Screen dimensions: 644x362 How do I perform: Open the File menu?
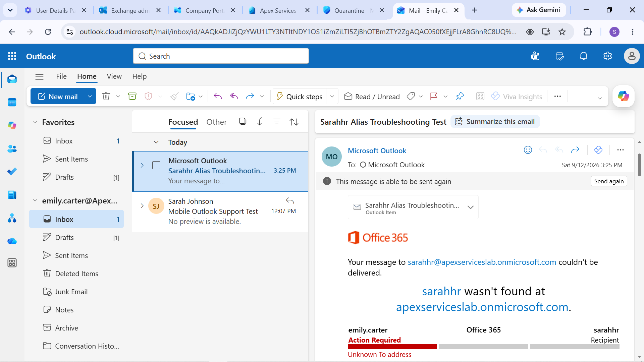pos(61,76)
